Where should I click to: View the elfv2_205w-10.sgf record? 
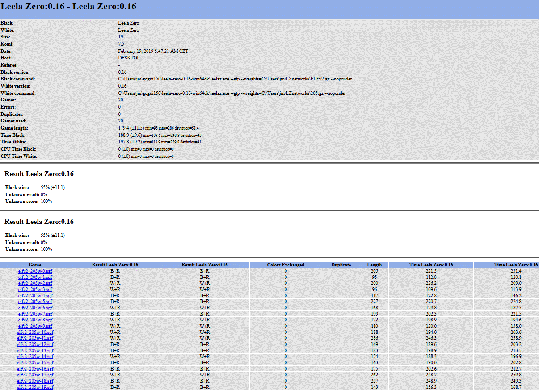tap(35, 332)
